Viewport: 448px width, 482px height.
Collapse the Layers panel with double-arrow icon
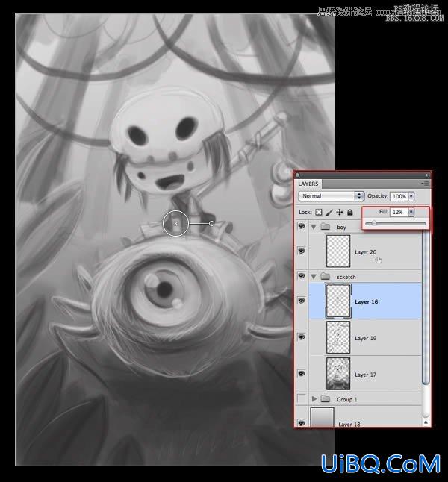click(427, 175)
